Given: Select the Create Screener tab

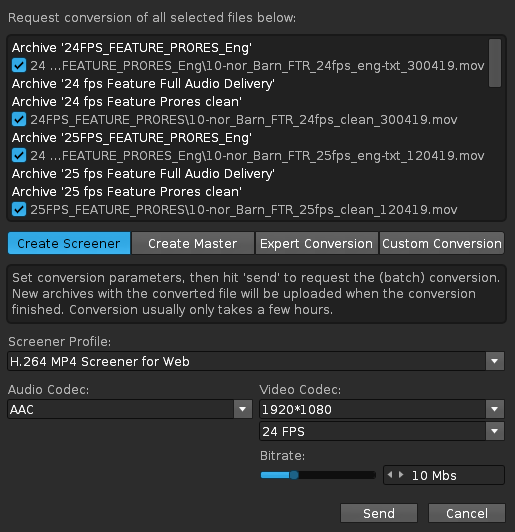Looking at the screenshot, I should [x=69, y=243].
